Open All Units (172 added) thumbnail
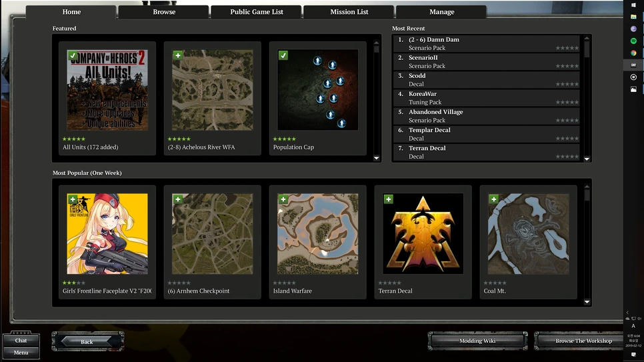This screenshot has height=362, width=644. 107,91
